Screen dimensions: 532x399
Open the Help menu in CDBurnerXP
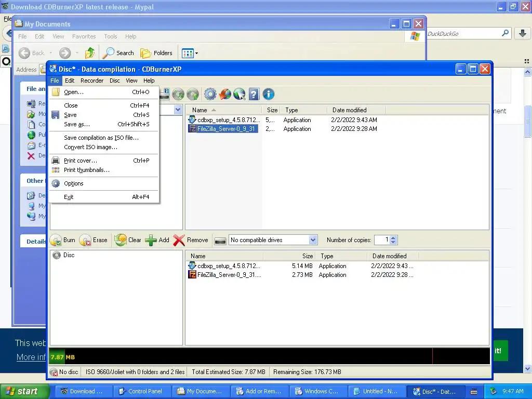coord(149,81)
